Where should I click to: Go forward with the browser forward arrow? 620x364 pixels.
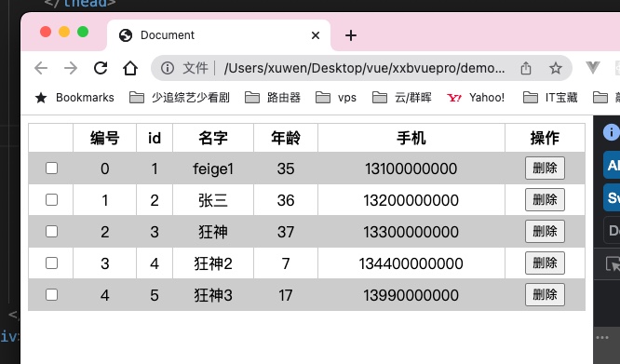[x=71, y=68]
